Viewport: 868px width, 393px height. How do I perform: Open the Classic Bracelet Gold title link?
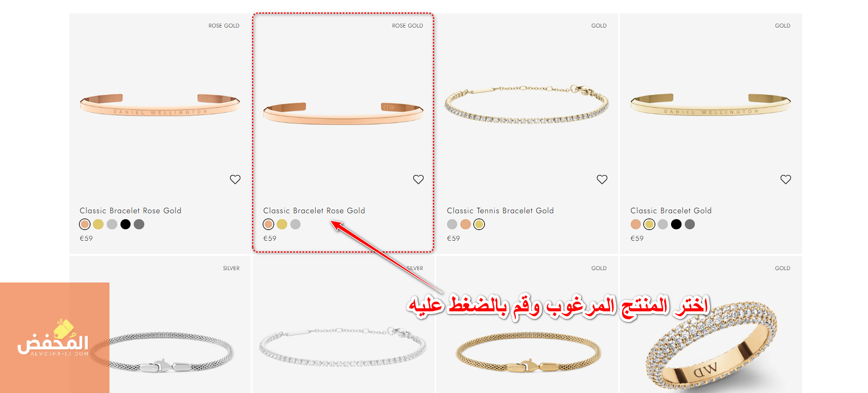[x=671, y=210]
